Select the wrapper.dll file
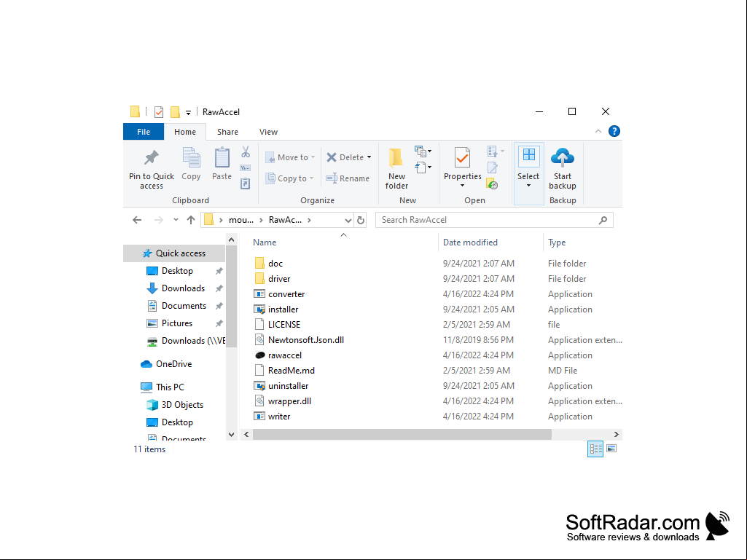This screenshot has width=747, height=560. (289, 401)
